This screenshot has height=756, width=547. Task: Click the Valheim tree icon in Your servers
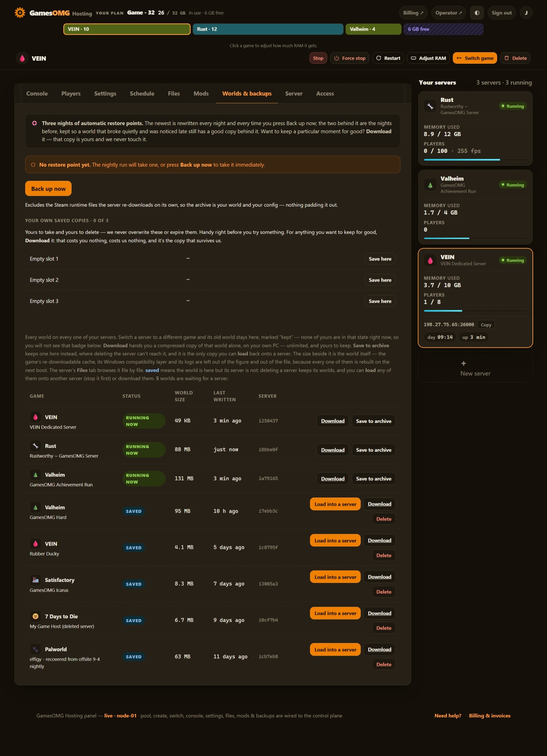[430, 185]
